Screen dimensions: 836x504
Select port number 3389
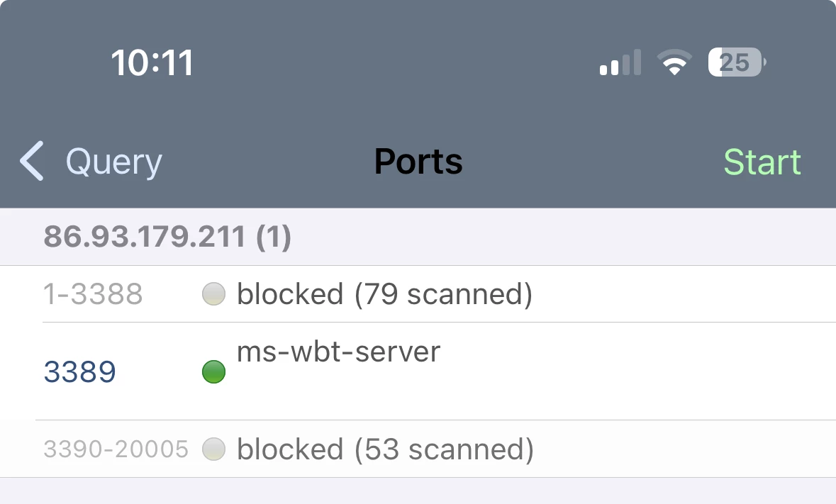click(x=79, y=371)
